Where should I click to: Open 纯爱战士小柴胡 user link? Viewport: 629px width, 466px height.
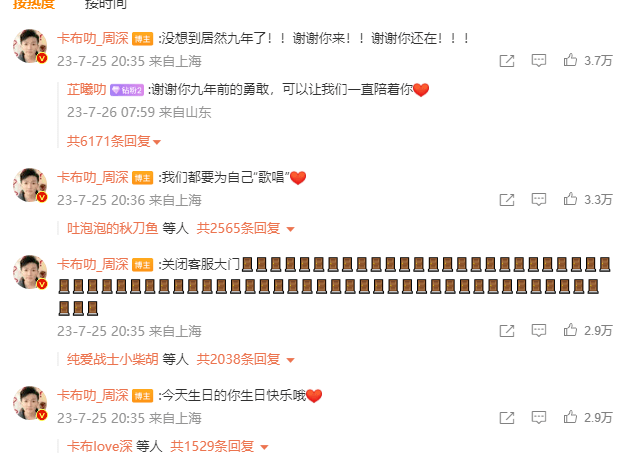pos(112,359)
